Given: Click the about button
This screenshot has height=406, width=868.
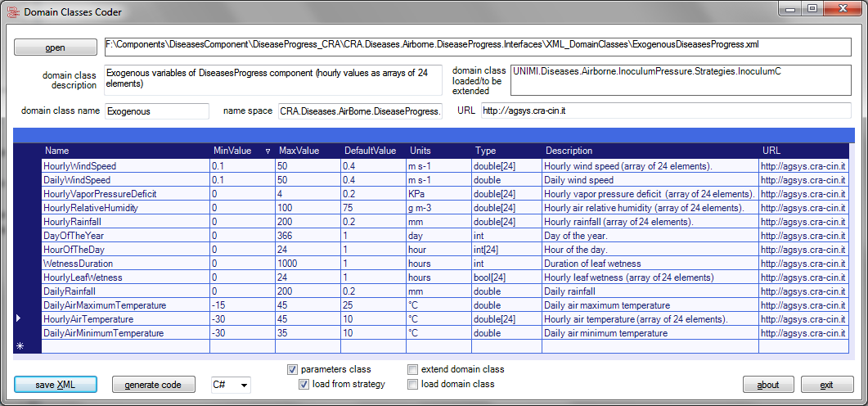Looking at the screenshot, I should pos(768,385).
